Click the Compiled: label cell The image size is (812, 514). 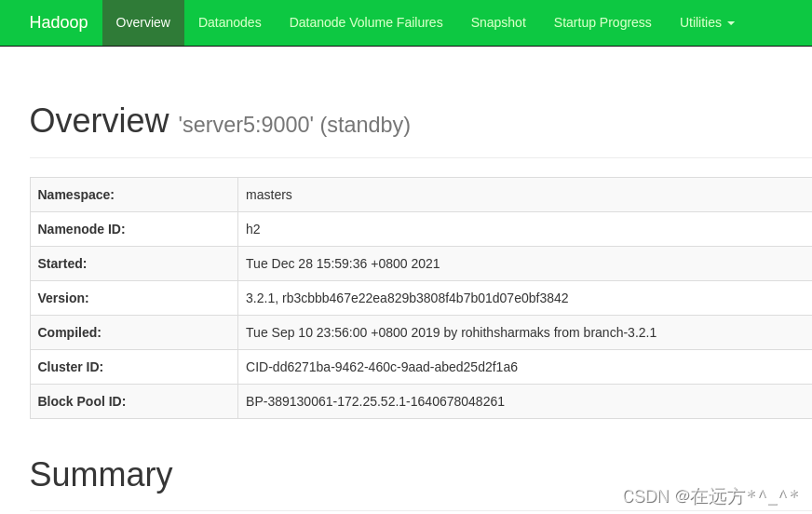134,332
